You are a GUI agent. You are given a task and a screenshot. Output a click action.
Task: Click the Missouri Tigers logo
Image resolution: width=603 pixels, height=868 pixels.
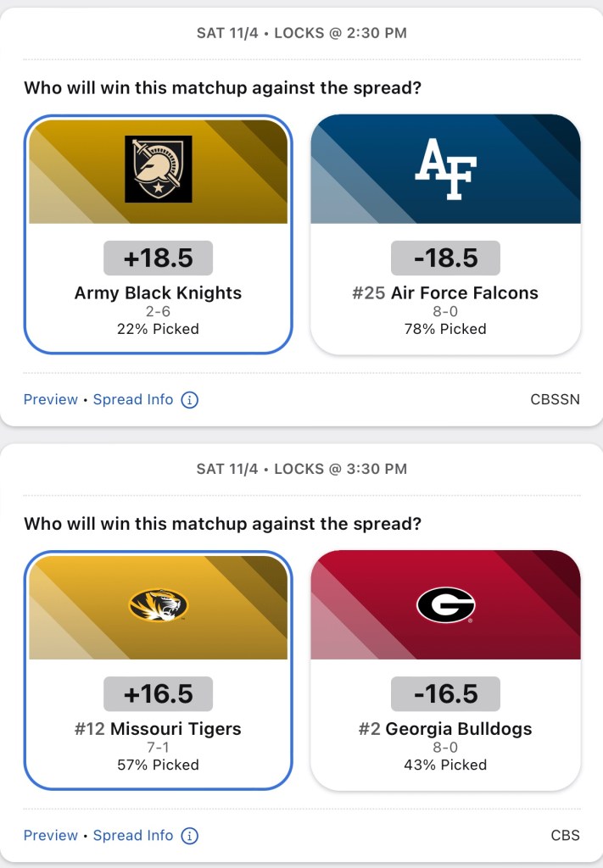pyautogui.click(x=159, y=605)
